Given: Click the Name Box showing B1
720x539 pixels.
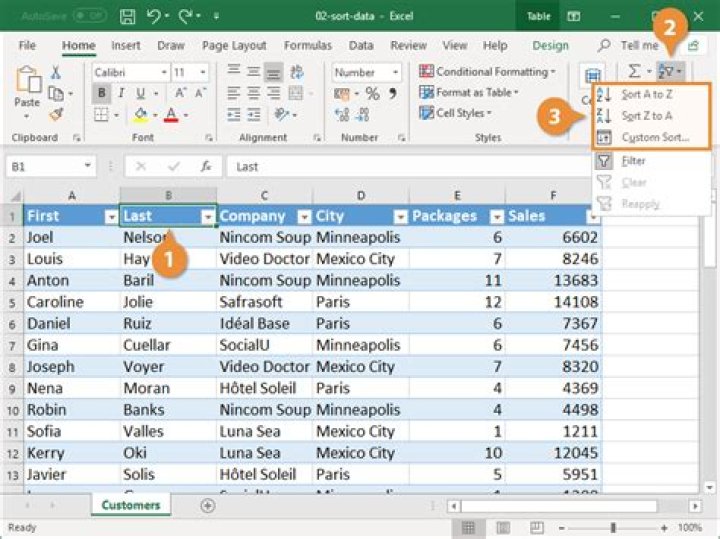Looking at the screenshot, I should point(51,166).
